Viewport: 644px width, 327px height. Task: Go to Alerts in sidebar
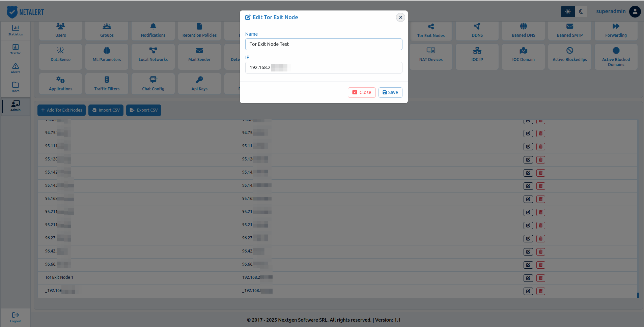tap(16, 68)
